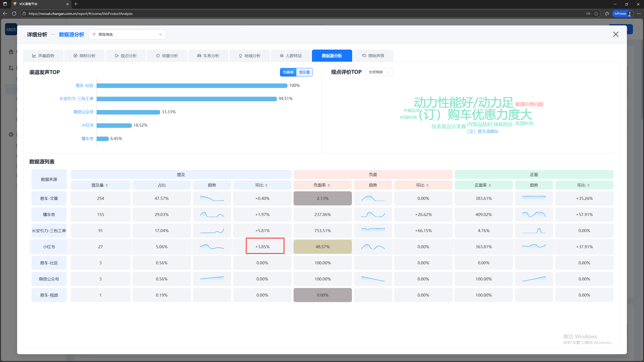Switch to the 声量趋势 tab

(x=43, y=56)
